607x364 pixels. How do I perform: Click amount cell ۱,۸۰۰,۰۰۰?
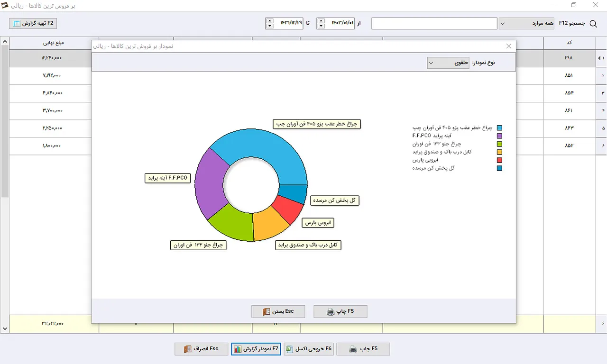pos(52,146)
